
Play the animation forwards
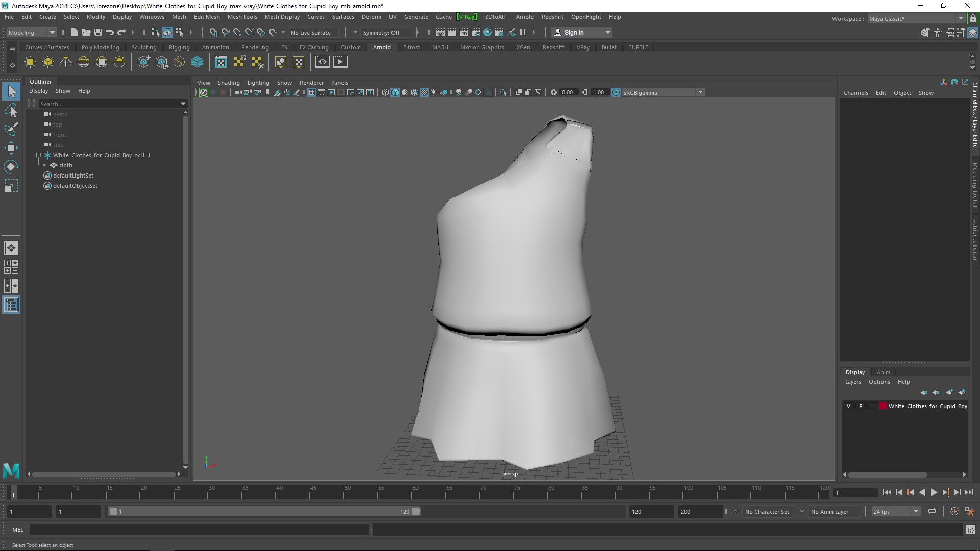coord(934,492)
